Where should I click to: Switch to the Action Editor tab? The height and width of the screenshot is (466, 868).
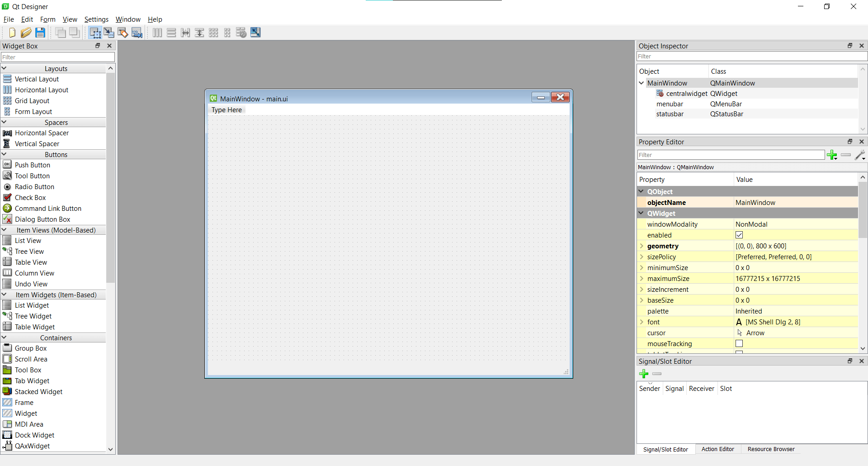717,449
